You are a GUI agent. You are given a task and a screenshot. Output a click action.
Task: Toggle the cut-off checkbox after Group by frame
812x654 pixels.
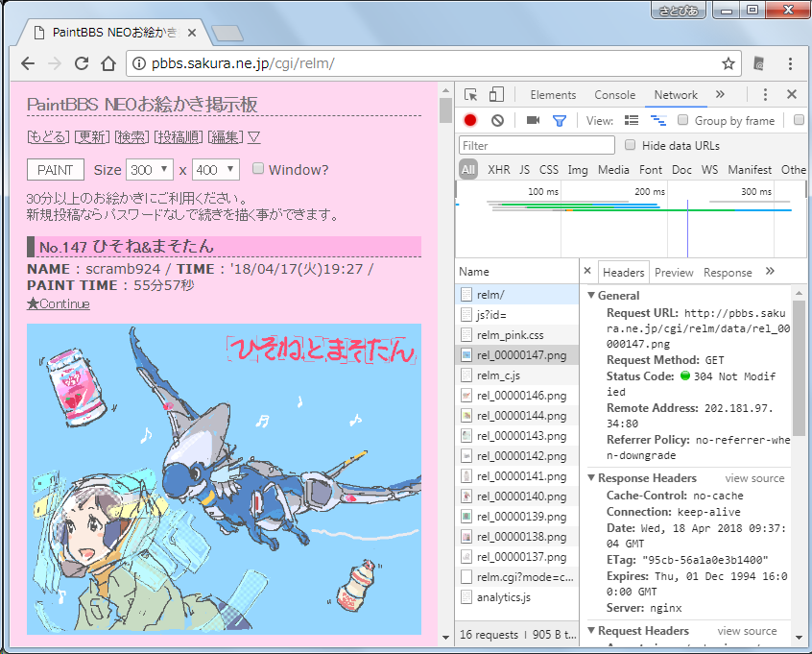[800, 120]
